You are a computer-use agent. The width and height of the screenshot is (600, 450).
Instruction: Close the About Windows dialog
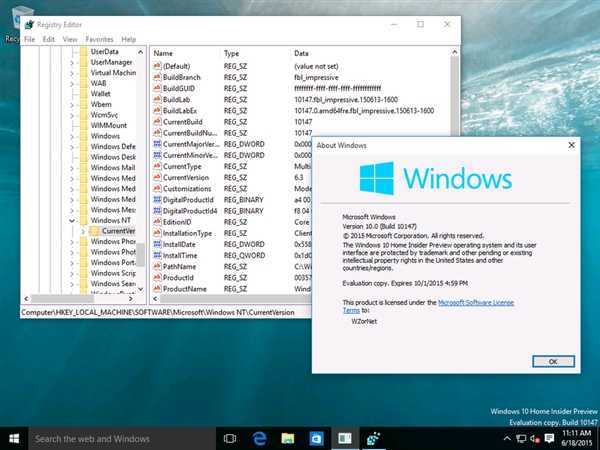[571, 145]
